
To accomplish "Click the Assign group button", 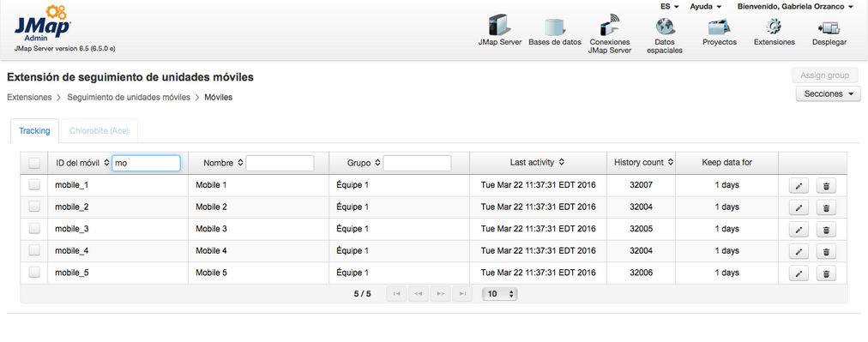I will pos(825,75).
